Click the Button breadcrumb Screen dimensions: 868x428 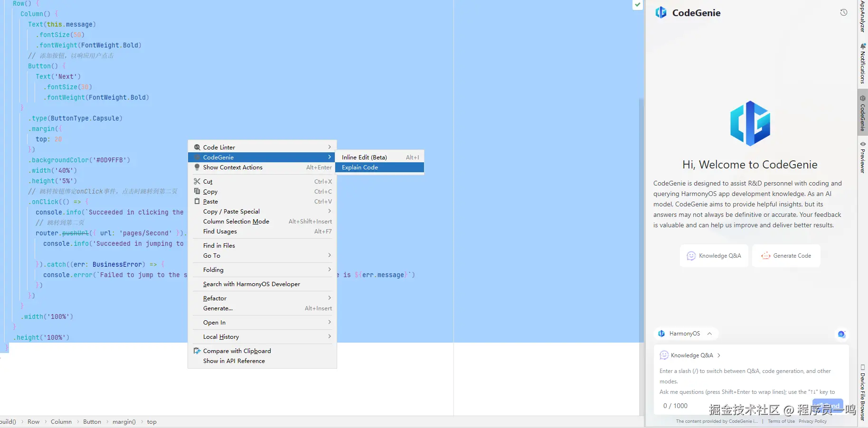pos(92,422)
